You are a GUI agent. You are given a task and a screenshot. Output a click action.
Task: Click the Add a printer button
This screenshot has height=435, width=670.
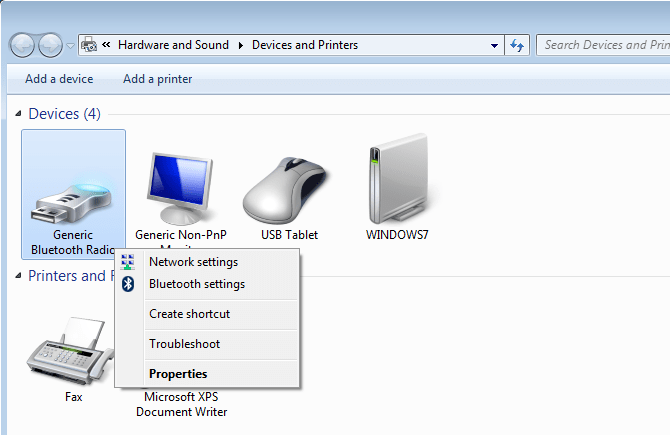pyautogui.click(x=157, y=79)
